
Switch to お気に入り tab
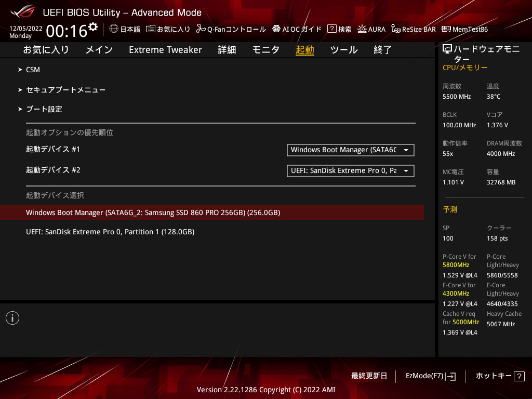point(46,50)
